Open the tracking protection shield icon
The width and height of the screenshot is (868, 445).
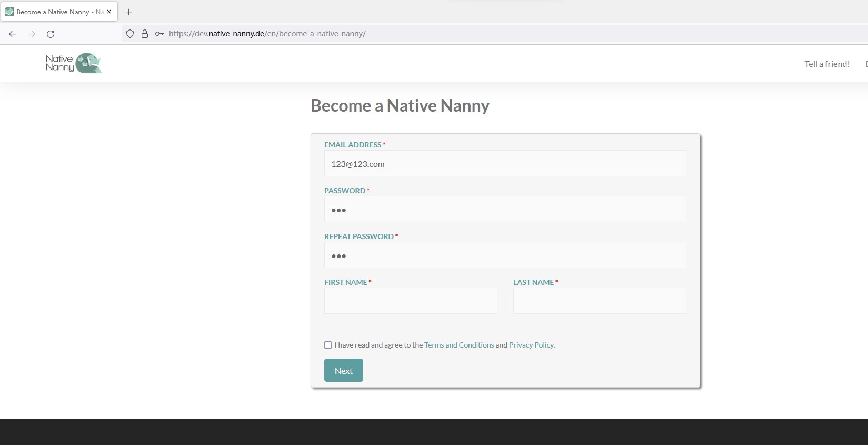click(130, 34)
